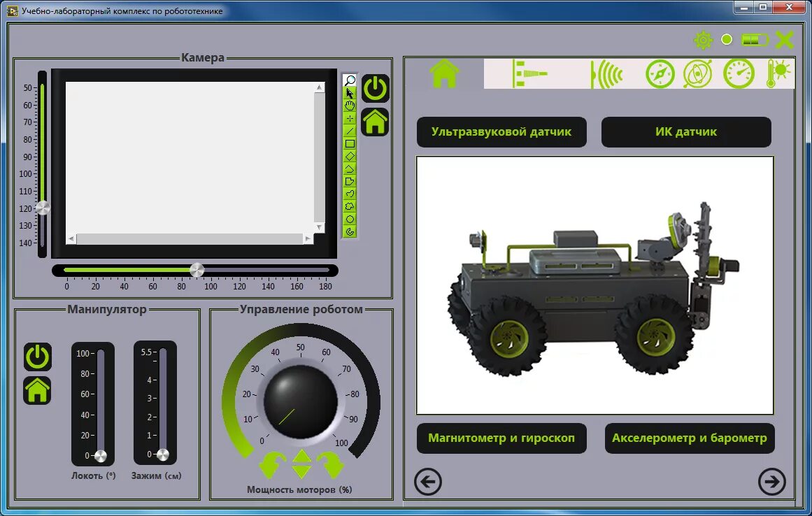
Task: Click camera view scroll left arrow
Action: point(71,238)
